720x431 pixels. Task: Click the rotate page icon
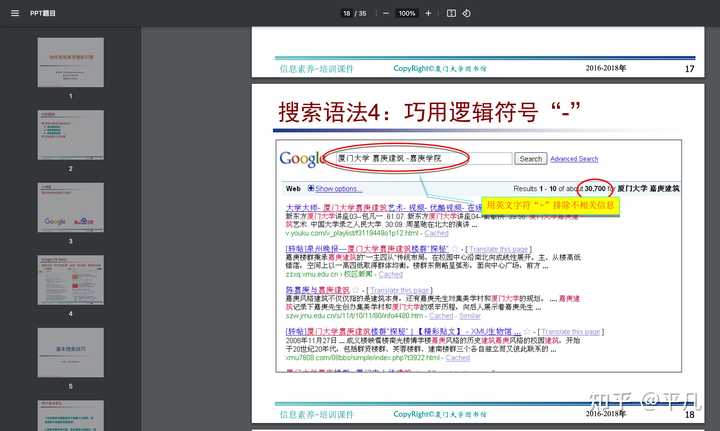click(467, 13)
